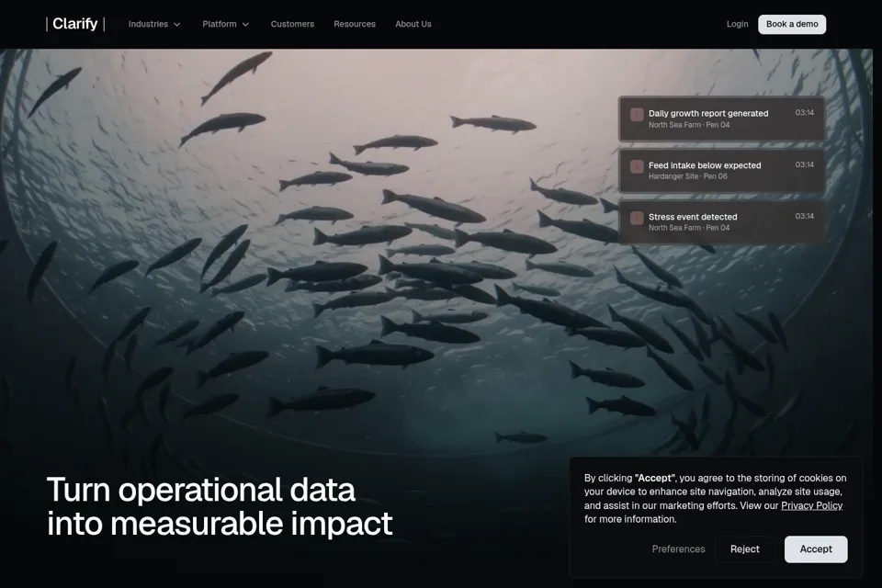Reject cookies in the consent banner
The width and height of the screenshot is (882, 588).
[745, 549]
